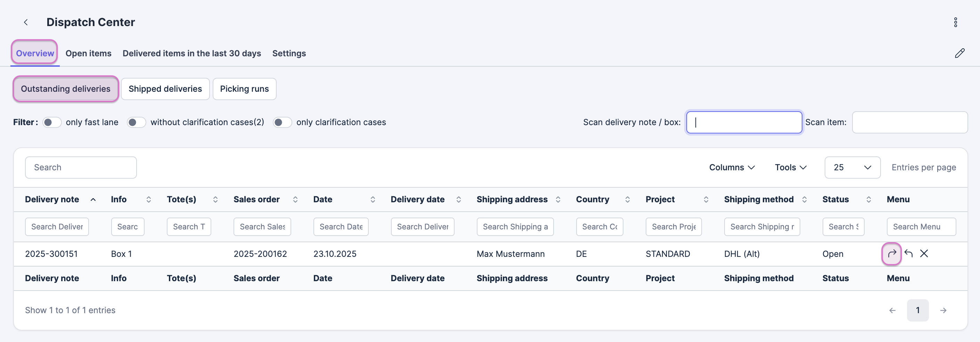This screenshot has height=342, width=980.
Task: Toggle without clarification cases filter
Action: coord(136,122)
